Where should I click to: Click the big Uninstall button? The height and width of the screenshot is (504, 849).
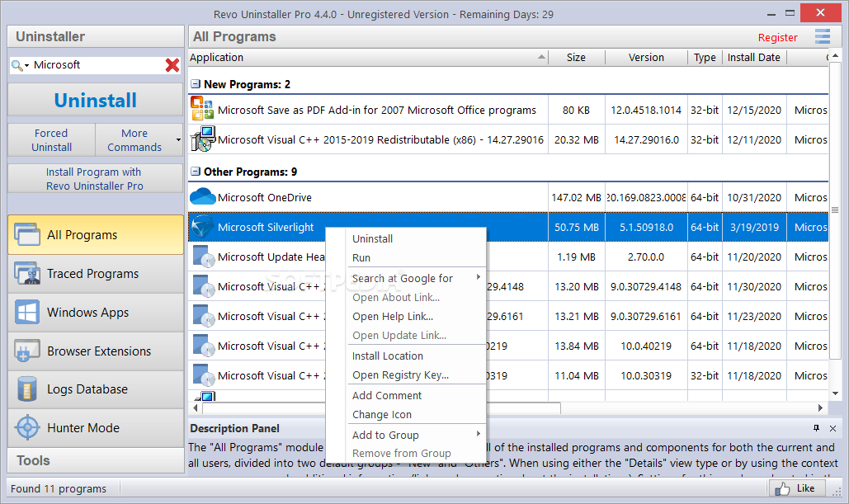96,100
